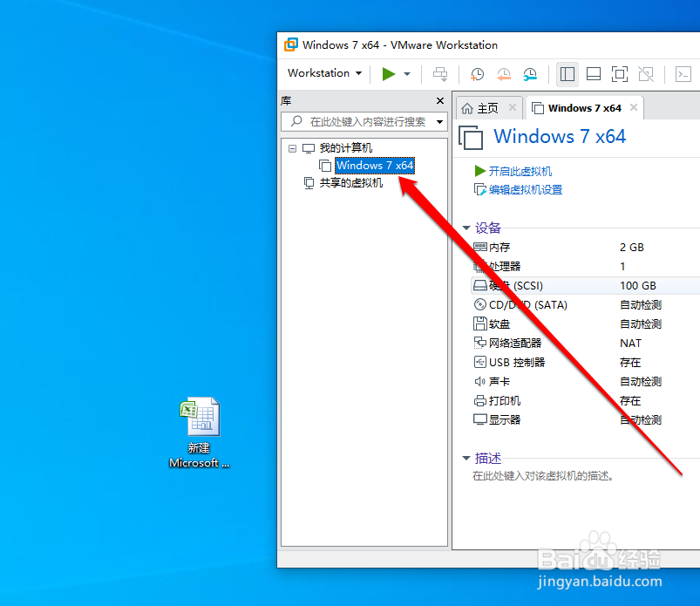
Task: Toggle the thumbnail bar view icon
Action: coord(594,74)
